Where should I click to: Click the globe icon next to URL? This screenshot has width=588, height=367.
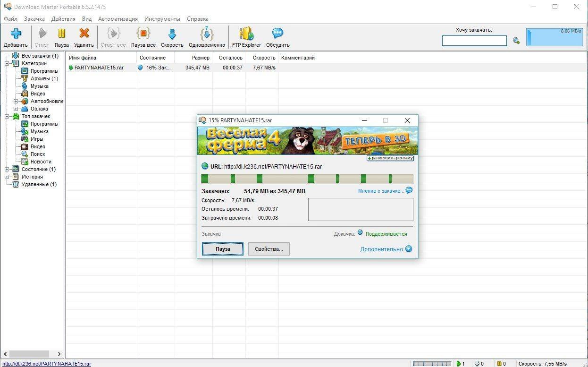pyautogui.click(x=205, y=166)
